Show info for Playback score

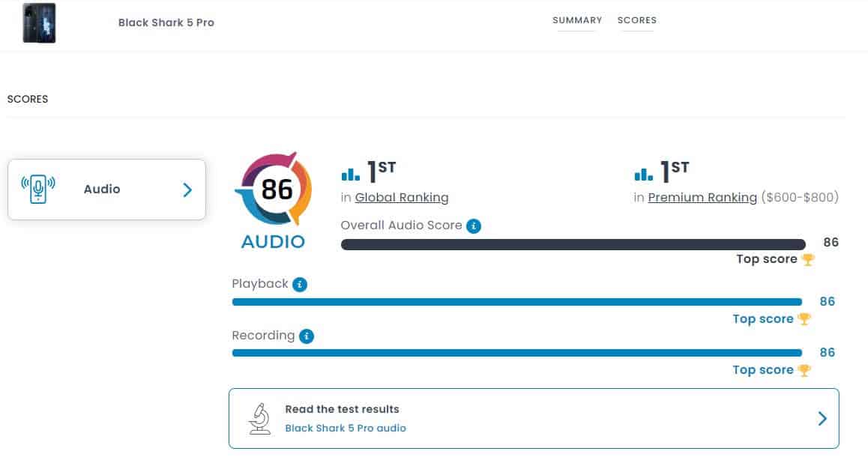(300, 285)
